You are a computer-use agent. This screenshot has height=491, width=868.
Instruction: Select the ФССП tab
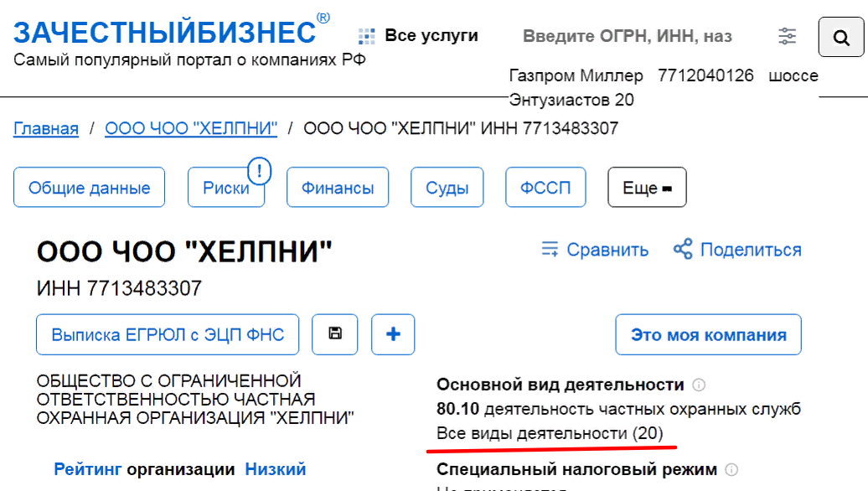pos(545,188)
